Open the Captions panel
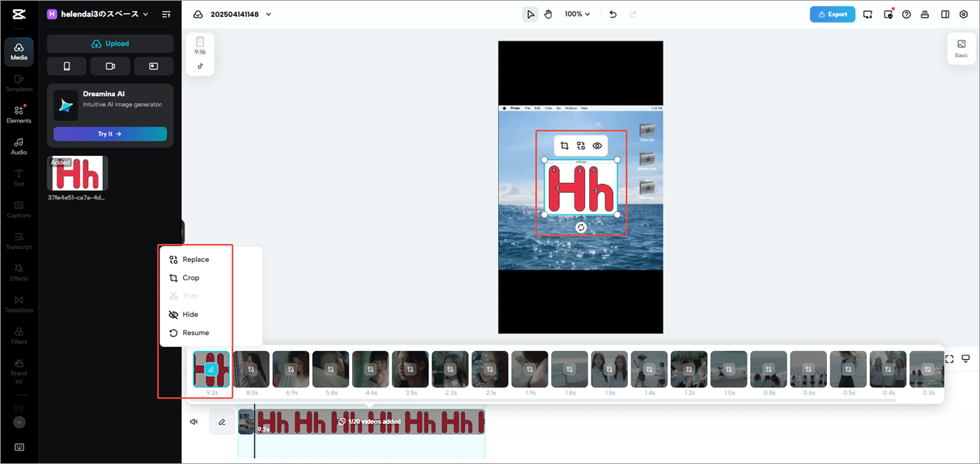Viewport: 980px width, 464px height. pos(19,209)
